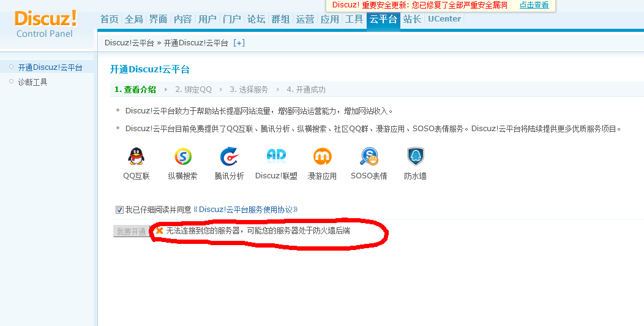
Task: Click the QQ互联 penguin icon
Action: pos(136,156)
